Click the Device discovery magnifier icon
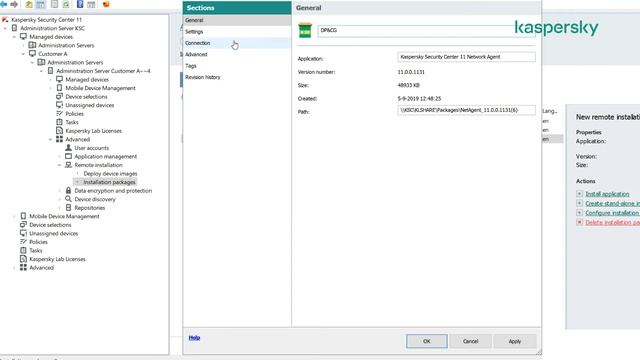 [69, 199]
